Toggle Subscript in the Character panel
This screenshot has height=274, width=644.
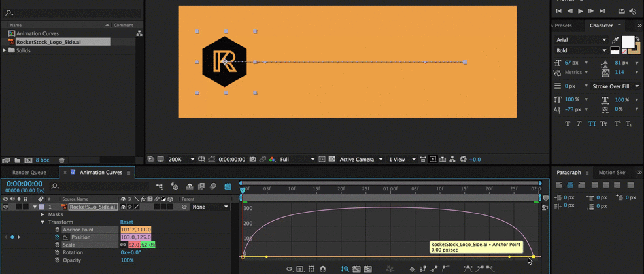[628, 124]
